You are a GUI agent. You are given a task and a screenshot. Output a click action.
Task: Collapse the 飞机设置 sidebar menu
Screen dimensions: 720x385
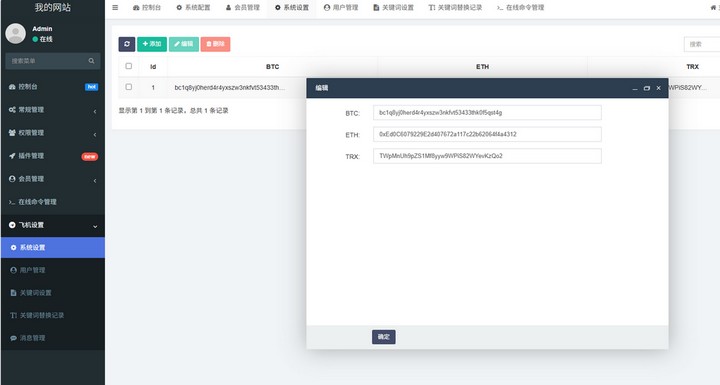tap(53, 225)
